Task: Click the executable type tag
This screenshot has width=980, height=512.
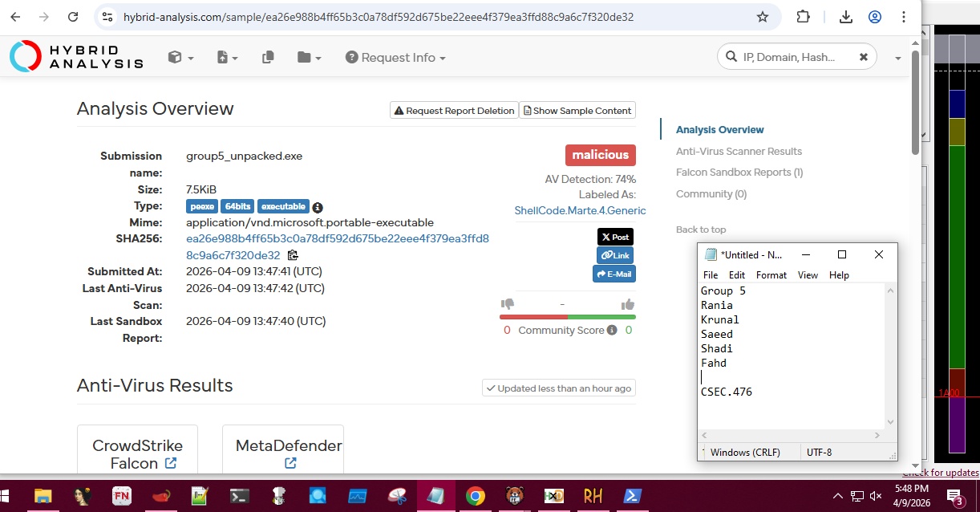Action: (x=283, y=206)
